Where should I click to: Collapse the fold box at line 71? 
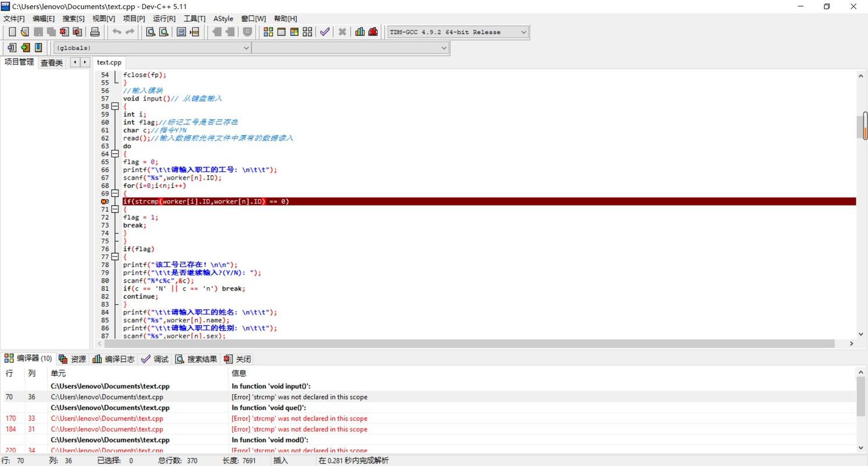click(x=115, y=209)
